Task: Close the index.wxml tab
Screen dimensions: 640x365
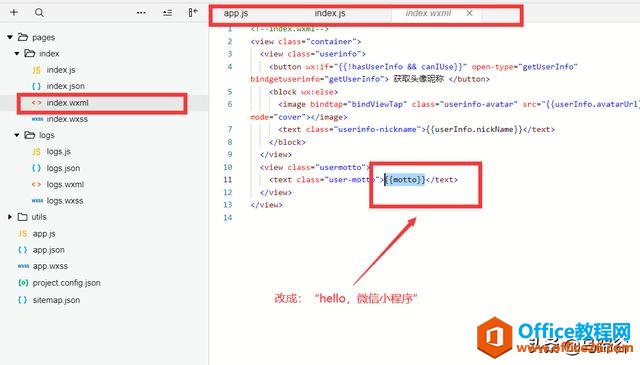Action: pos(469,13)
